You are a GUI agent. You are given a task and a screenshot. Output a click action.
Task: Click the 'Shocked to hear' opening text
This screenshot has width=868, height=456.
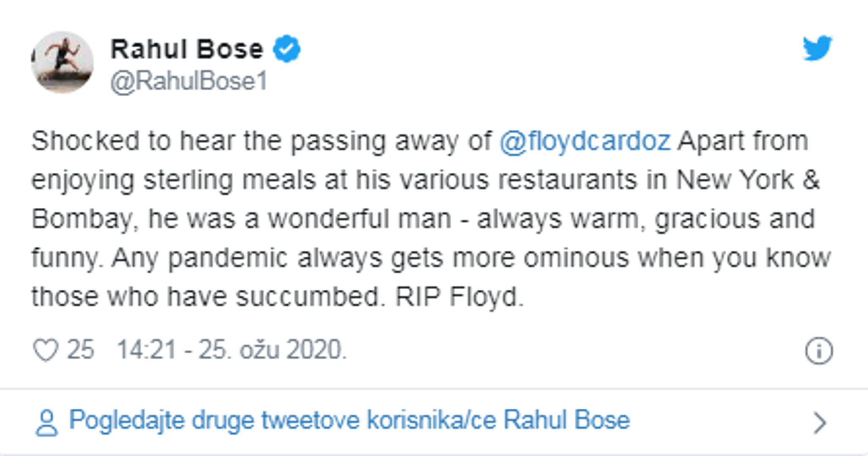point(101,141)
